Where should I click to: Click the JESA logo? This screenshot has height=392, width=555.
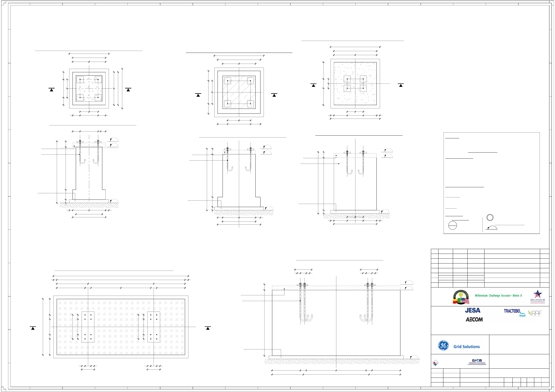(x=473, y=310)
